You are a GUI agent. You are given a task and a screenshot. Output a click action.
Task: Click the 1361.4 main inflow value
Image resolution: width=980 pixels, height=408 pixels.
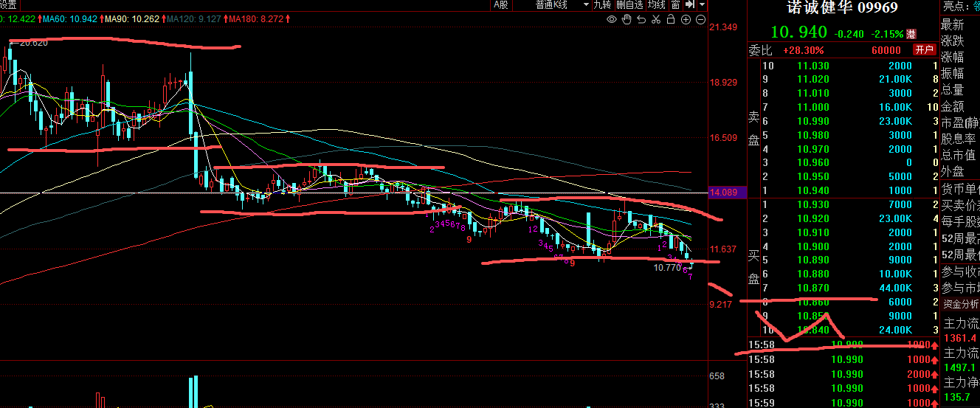[959, 338]
